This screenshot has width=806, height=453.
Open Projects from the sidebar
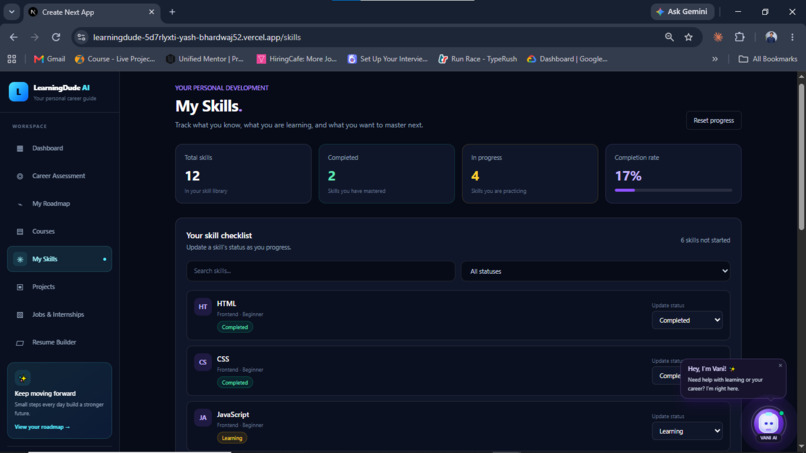[60, 287]
